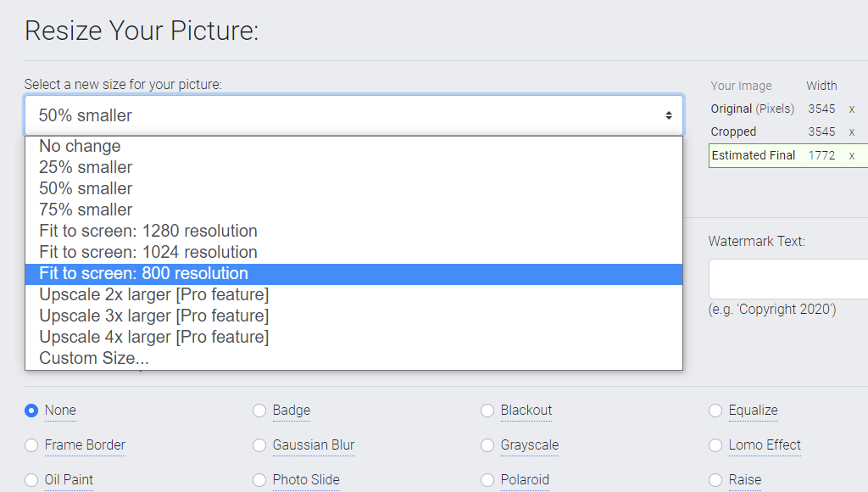Image resolution: width=868 pixels, height=492 pixels.
Task: Open 'Custom Size...' option
Action: coord(353,359)
